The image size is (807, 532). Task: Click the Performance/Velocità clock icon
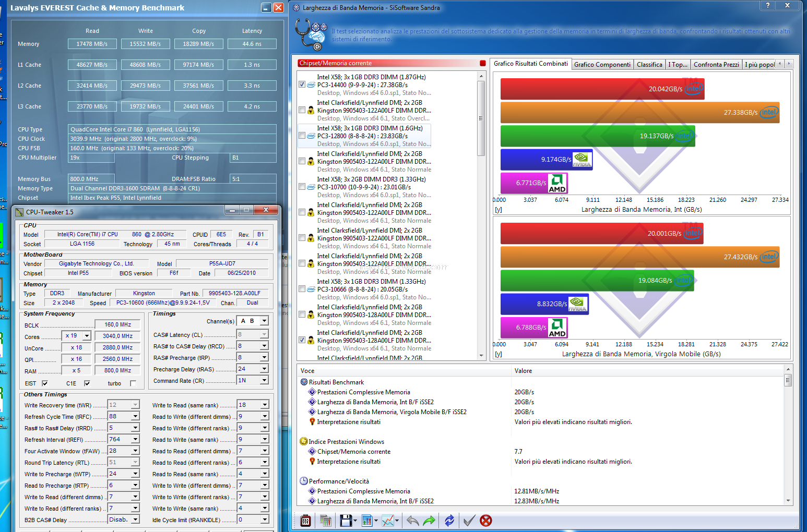tap(304, 481)
